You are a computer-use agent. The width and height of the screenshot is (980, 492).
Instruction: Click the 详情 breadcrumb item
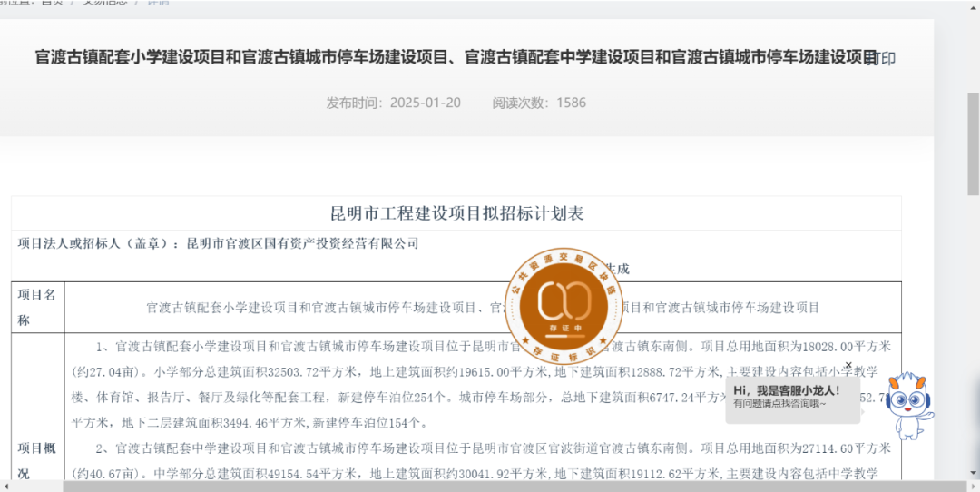[158, 2]
